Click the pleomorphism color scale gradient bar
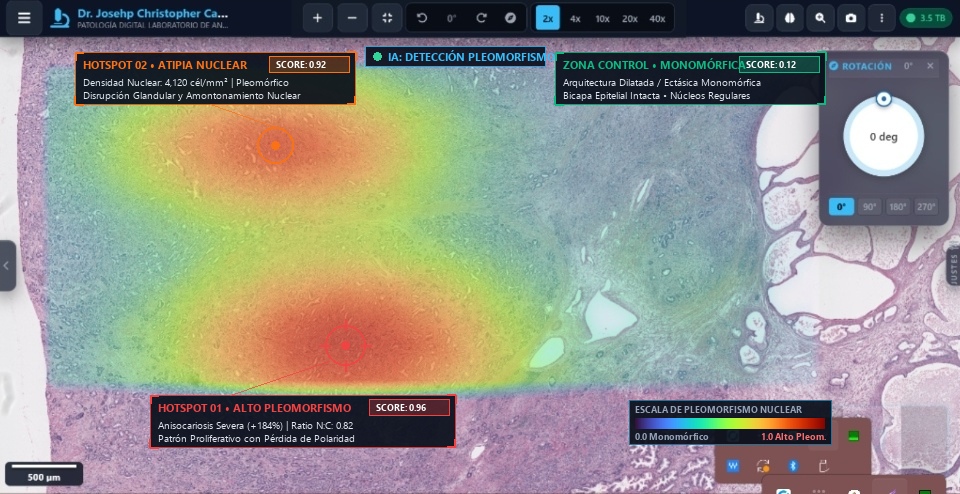 730,424
